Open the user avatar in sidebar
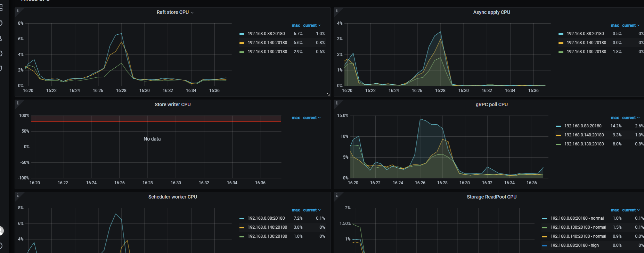644x253 pixels. (x=1, y=230)
